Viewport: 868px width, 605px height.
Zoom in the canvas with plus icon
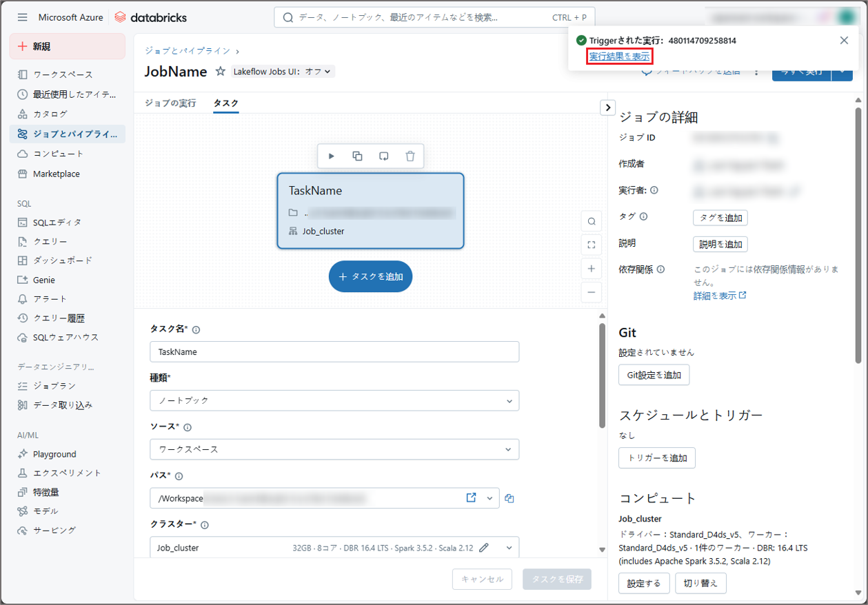tap(592, 269)
